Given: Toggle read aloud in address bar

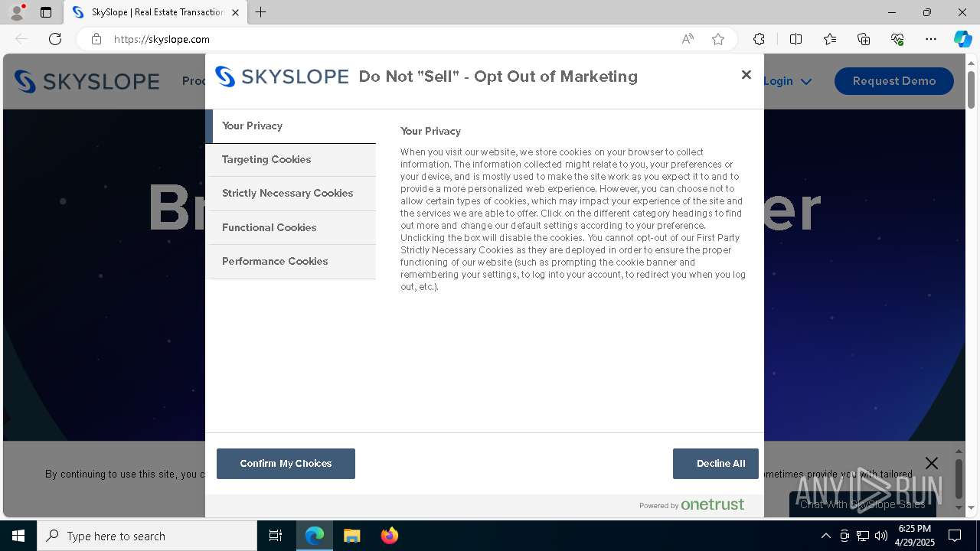Looking at the screenshot, I should pyautogui.click(x=688, y=39).
